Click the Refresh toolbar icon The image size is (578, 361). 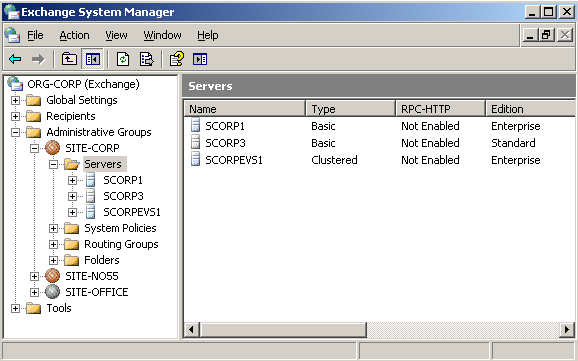pyautogui.click(x=123, y=59)
